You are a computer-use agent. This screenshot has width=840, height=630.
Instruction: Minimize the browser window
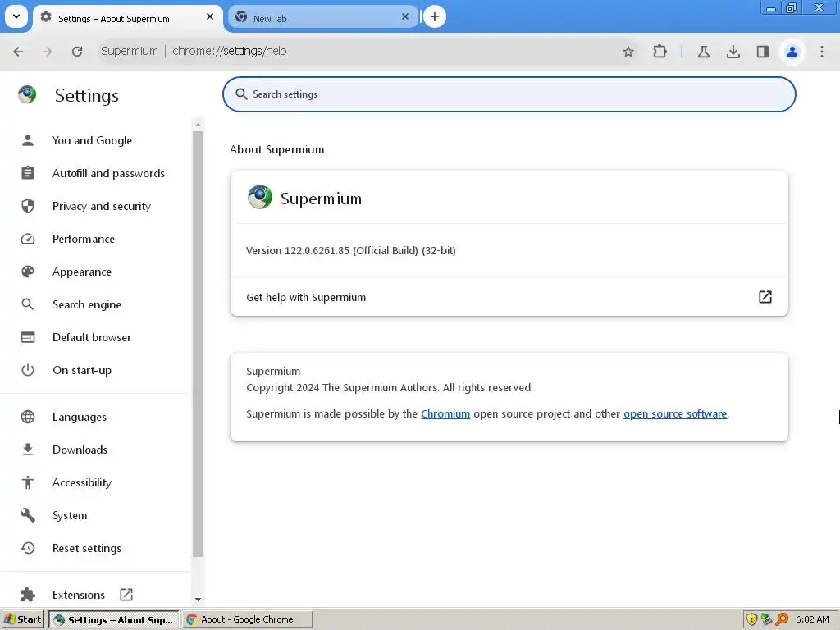(x=771, y=8)
